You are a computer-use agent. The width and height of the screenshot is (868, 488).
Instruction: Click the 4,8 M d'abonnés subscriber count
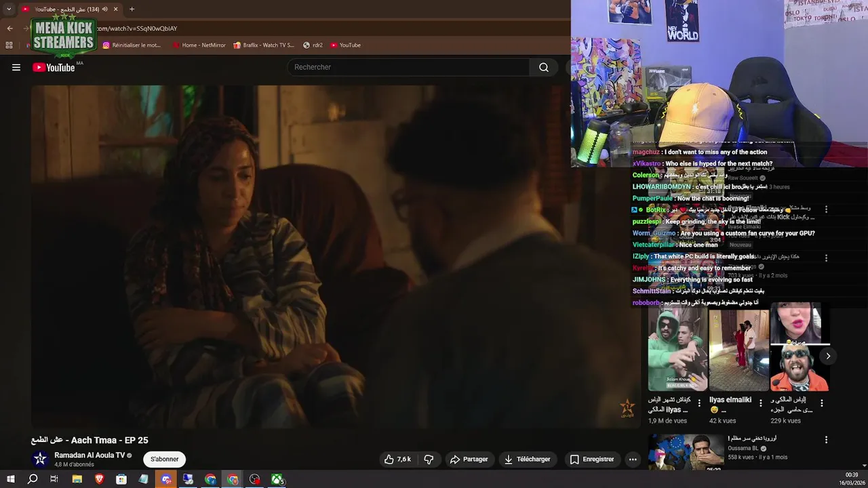point(74,465)
